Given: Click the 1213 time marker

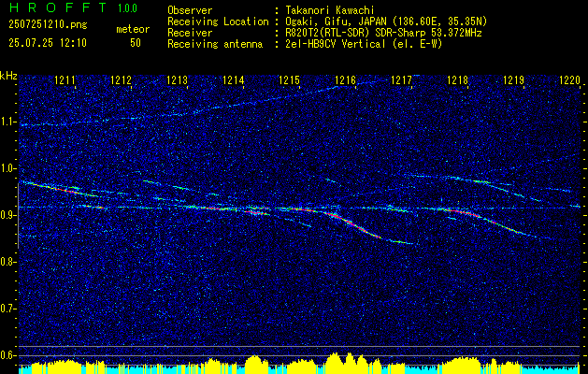Looking at the screenshot, I should [177, 80].
